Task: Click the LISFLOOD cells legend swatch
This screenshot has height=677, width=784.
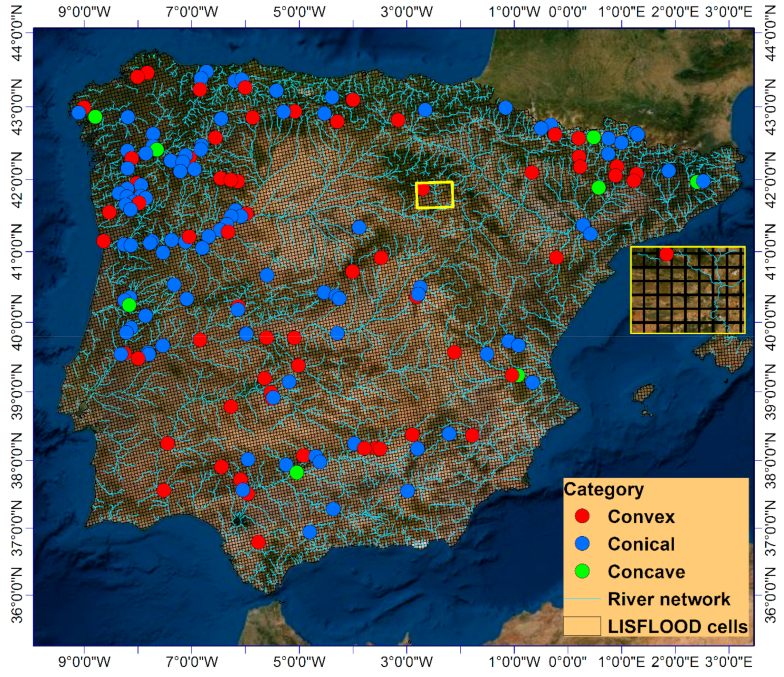Action: coord(582,626)
